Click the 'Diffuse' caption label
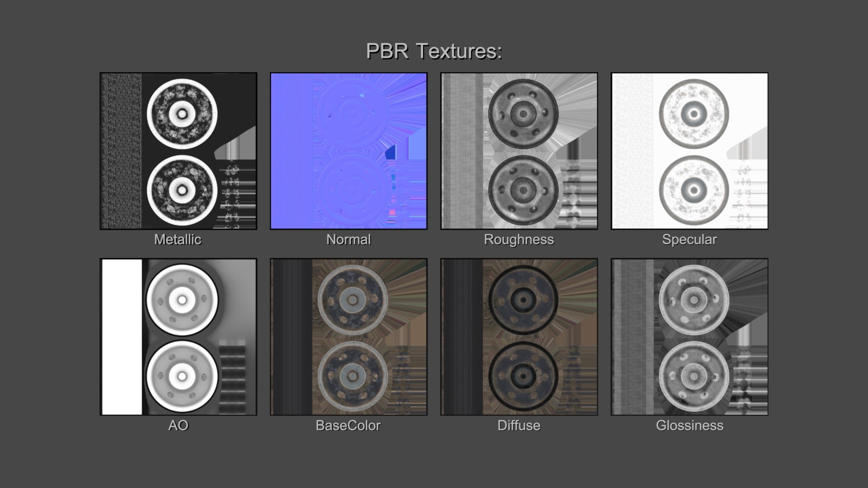Viewport: 868px width, 488px height. (x=519, y=426)
